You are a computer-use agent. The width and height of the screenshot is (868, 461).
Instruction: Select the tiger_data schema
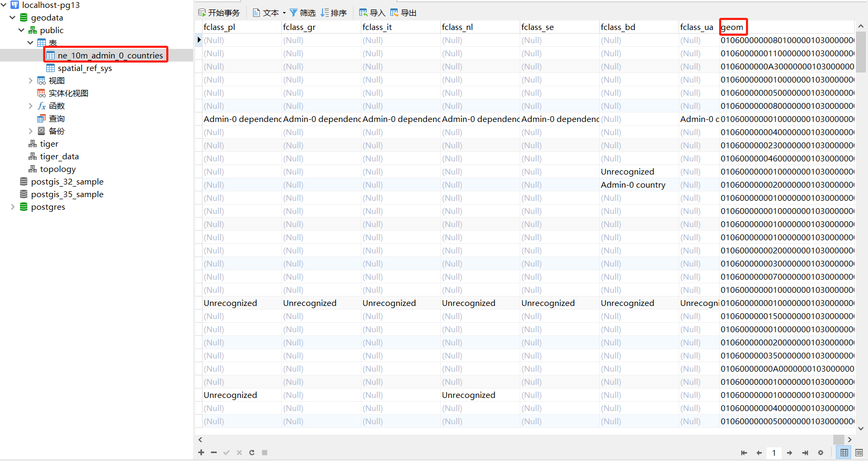(59, 156)
